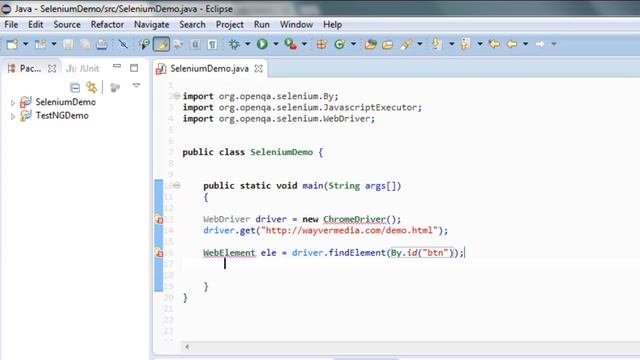Expand the SeleniumDemo project node
The height and width of the screenshot is (360, 640).
point(13,103)
